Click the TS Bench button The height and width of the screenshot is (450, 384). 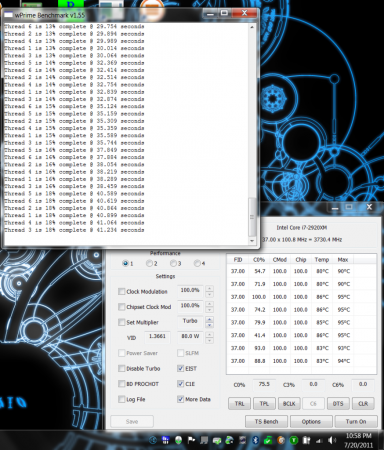pos(266,421)
